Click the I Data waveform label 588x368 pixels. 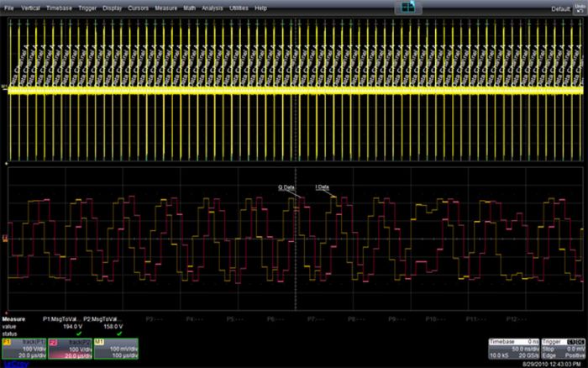tap(322, 187)
